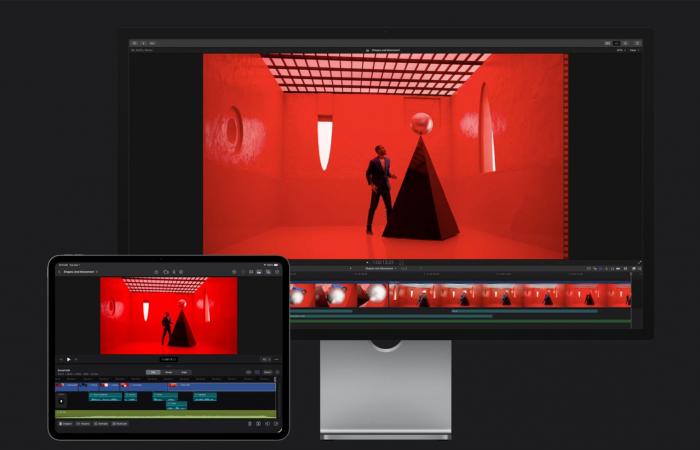Click the play button on the iPad viewer
Viewport: 700px width, 450px height.
(68, 359)
